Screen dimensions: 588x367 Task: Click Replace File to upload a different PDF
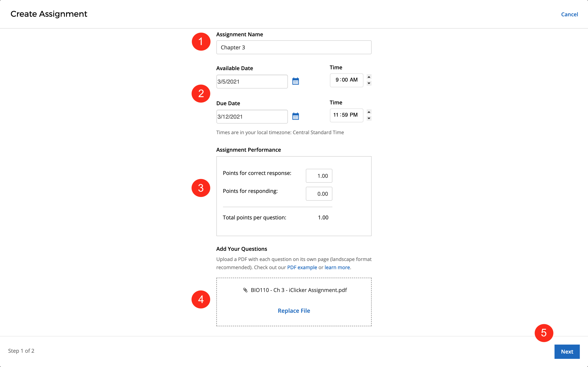[294, 311]
